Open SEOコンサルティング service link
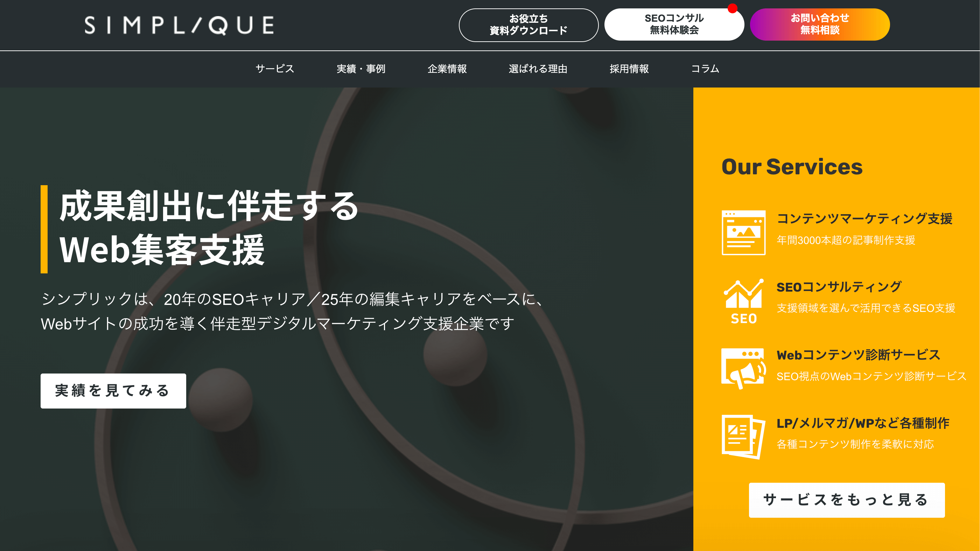The height and width of the screenshot is (551, 980). [x=839, y=287]
